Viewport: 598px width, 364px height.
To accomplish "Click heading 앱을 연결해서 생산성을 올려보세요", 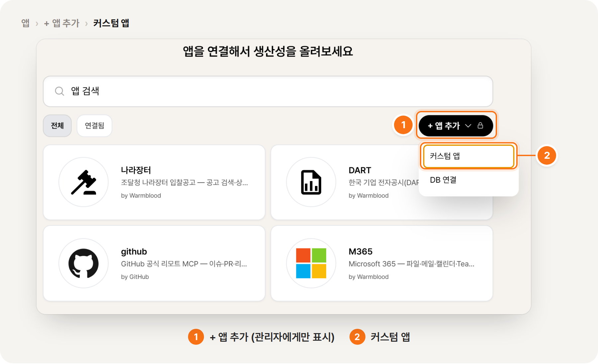I will click(268, 51).
